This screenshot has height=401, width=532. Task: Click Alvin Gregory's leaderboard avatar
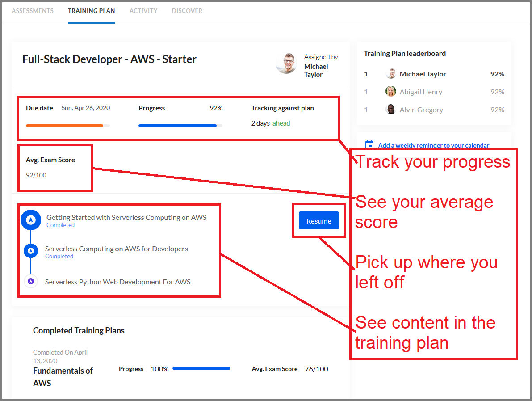[391, 110]
